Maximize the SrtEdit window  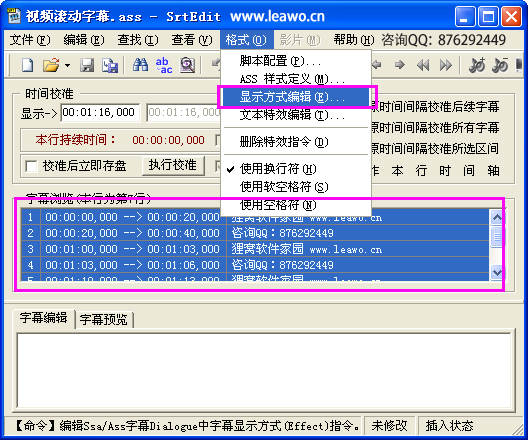[488, 16]
